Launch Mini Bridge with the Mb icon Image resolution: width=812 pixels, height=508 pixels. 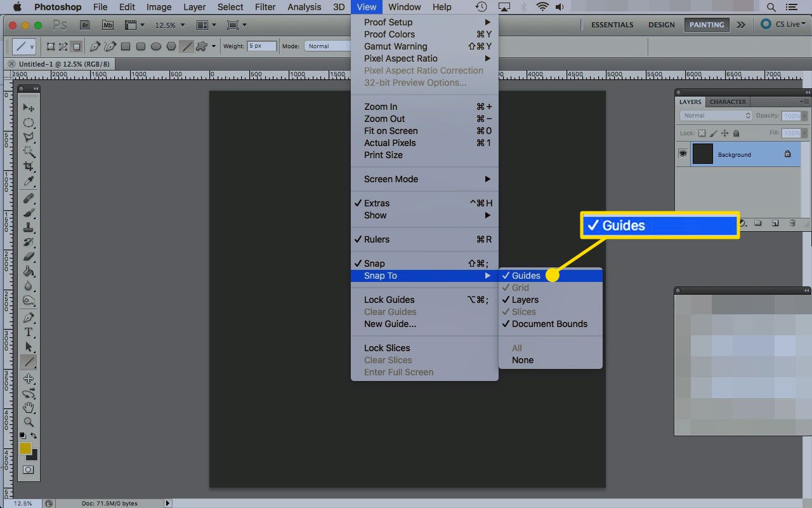108,25
